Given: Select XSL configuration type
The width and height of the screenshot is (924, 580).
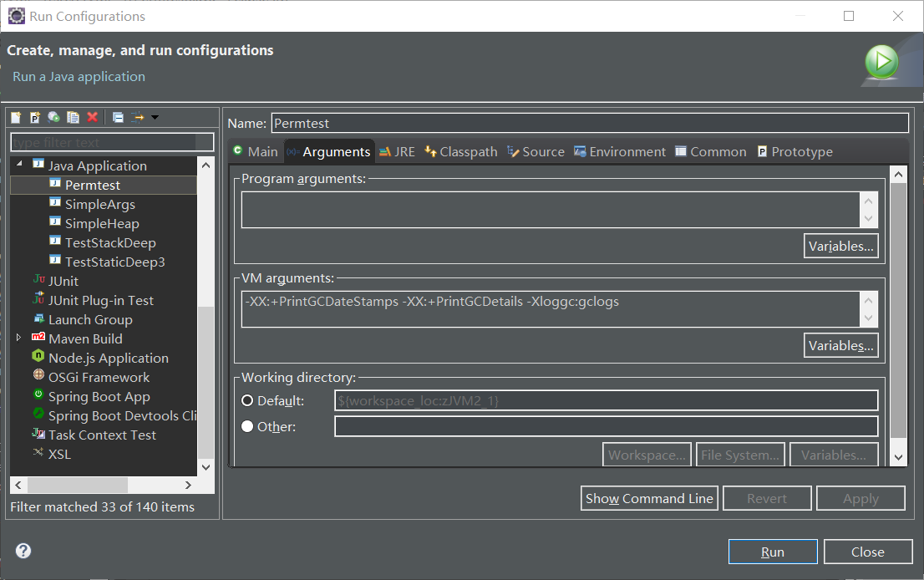Looking at the screenshot, I should pos(59,455).
